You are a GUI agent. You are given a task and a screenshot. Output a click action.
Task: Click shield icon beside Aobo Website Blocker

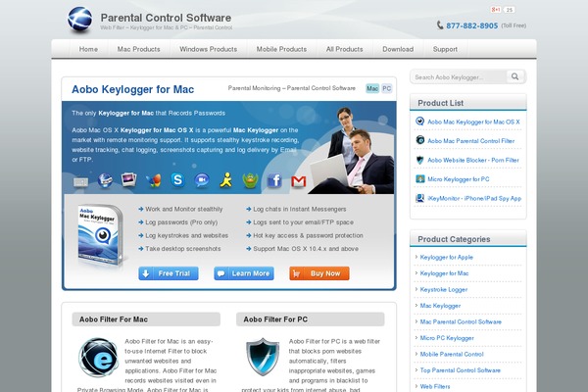[420, 160]
